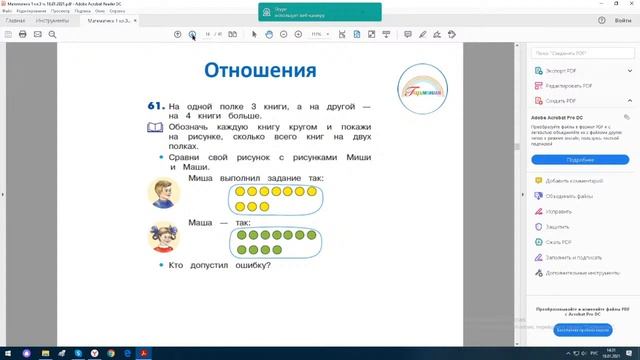Click the Гармония rainbow logo on page
The image size is (640, 360).
(422, 89)
